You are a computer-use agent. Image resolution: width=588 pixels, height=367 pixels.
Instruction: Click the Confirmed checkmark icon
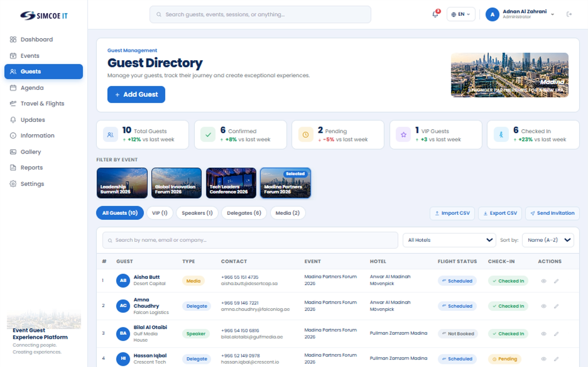(208, 135)
